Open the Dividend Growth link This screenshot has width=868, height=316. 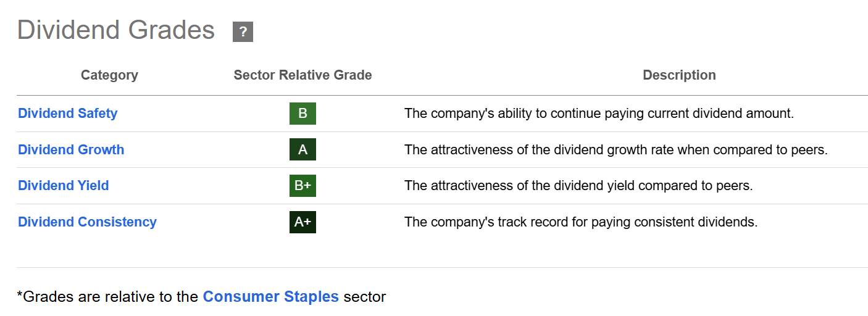[71, 150]
